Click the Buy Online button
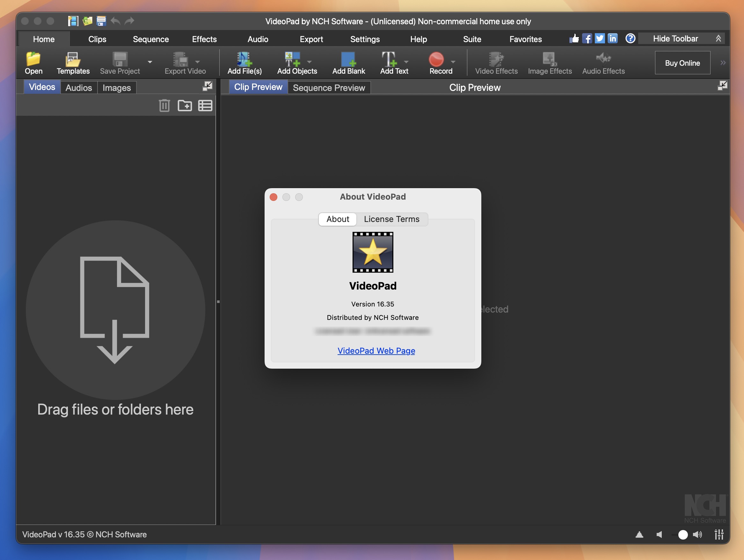 point(682,63)
